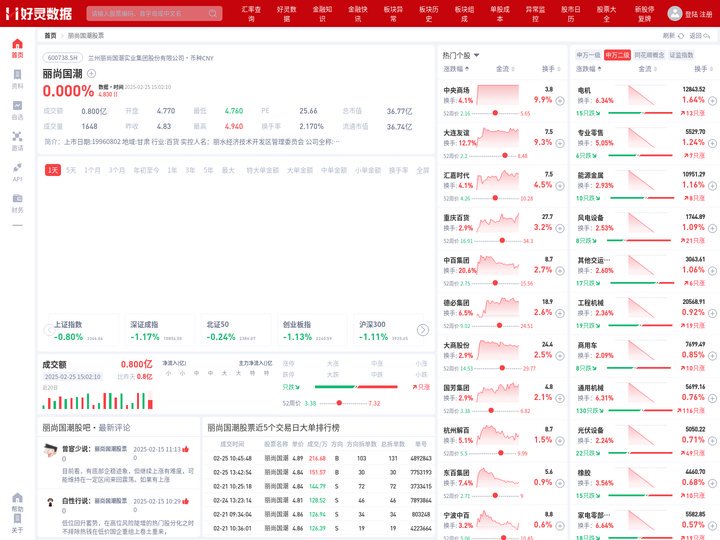The height and width of the screenshot is (540, 720).
Task: Add 大连友谊 with its plus icon
Action: coord(560,143)
